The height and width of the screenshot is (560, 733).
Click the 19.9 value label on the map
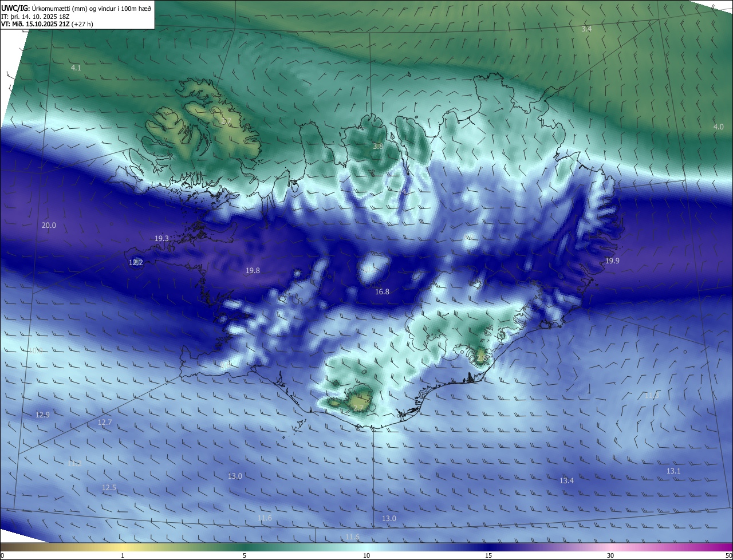(612, 261)
